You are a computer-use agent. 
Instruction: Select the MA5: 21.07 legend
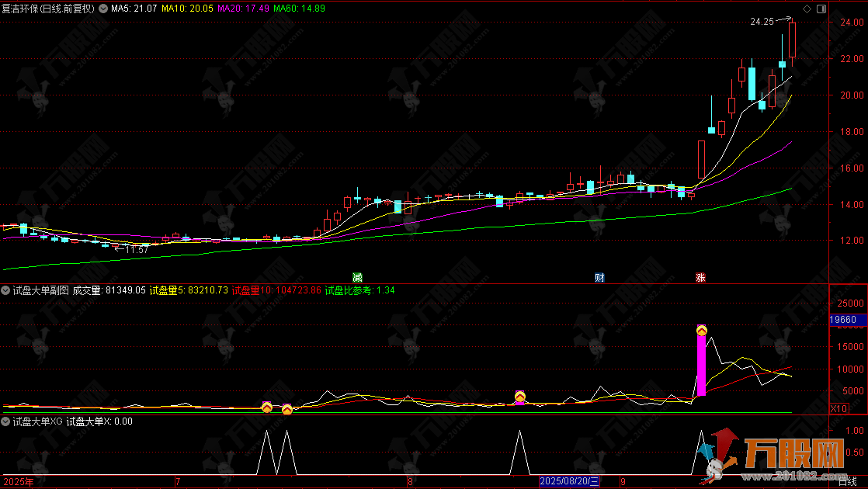tap(134, 9)
